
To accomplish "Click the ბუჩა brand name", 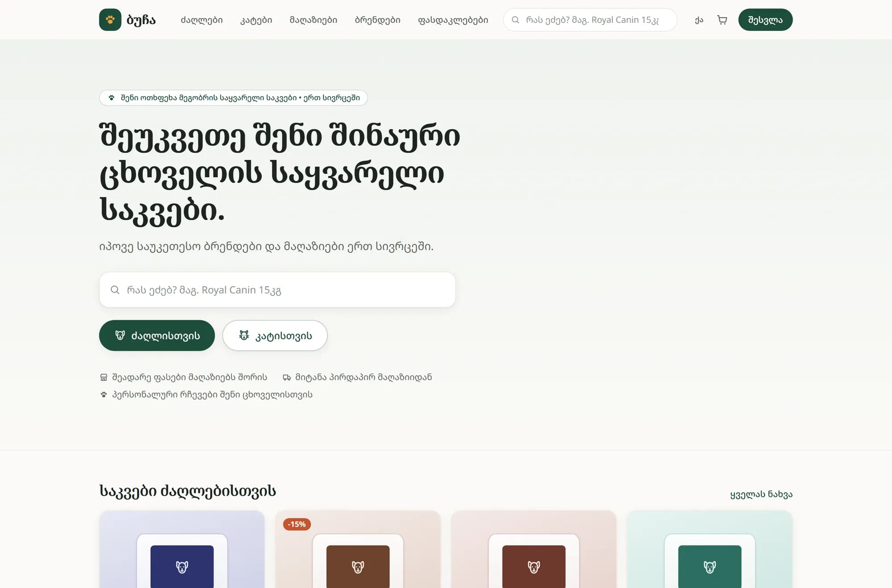I will [x=141, y=20].
